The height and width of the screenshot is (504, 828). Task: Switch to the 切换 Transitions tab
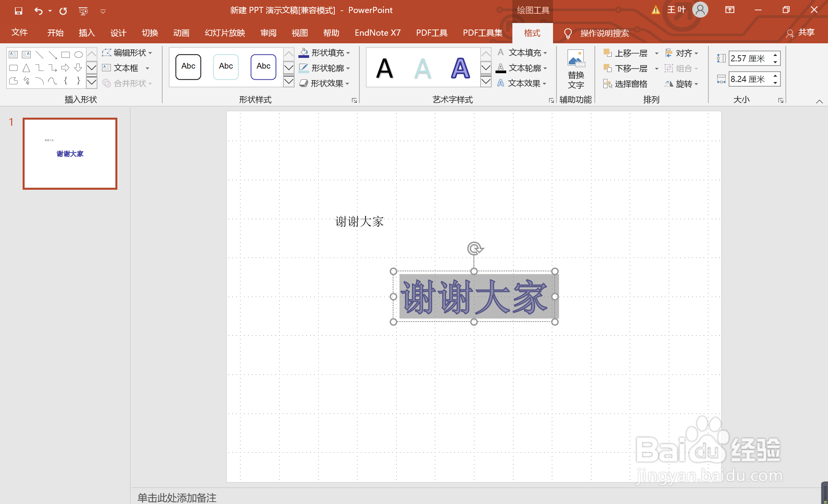(150, 33)
